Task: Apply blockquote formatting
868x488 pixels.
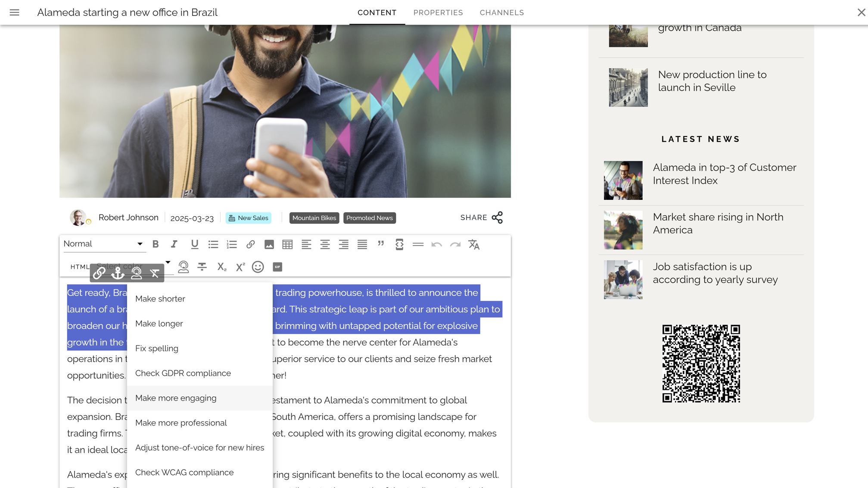Action: 381,244
